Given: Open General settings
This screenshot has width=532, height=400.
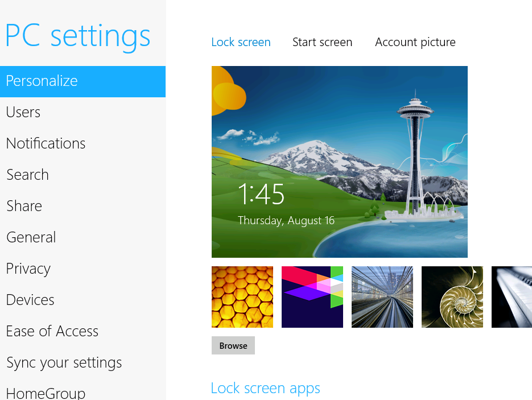Looking at the screenshot, I should [x=31, y=237].
